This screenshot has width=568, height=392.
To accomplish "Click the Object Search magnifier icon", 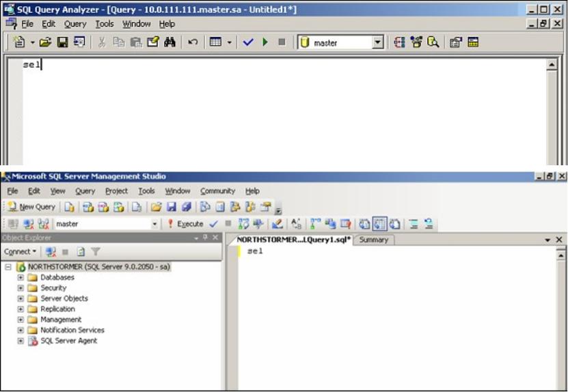I will click(x=433, y=42).
